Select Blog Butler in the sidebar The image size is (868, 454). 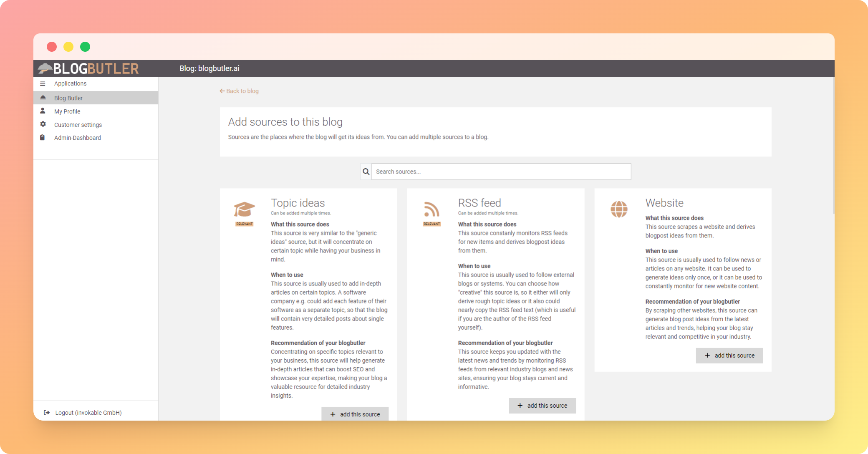point(68,98)
